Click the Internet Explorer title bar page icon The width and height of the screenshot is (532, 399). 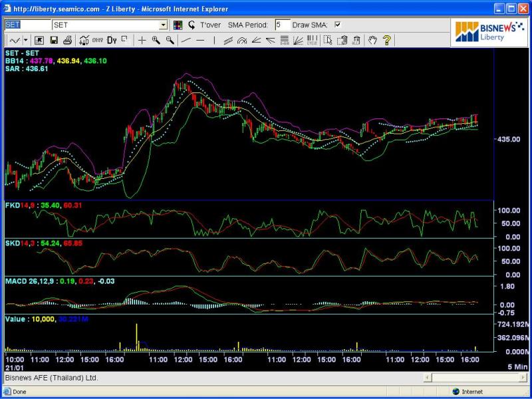7,9
